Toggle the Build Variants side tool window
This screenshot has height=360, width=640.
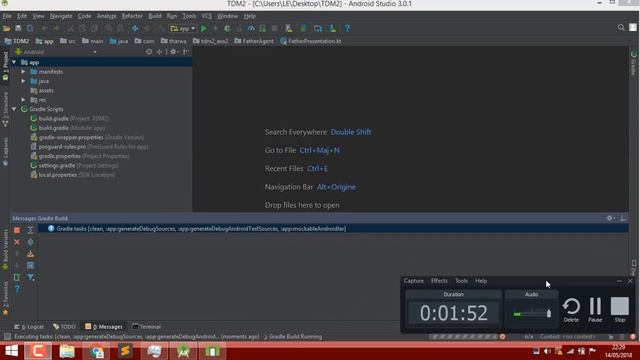pyautogui.click(x=5, y=250)
